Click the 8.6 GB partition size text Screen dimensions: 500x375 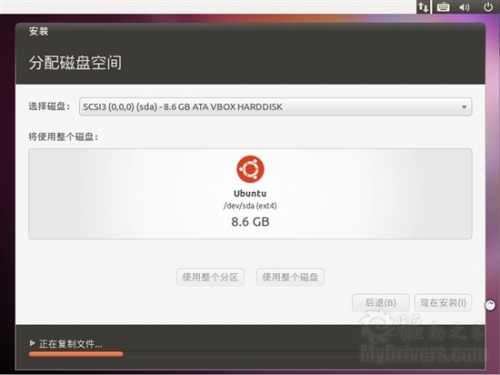250,222
